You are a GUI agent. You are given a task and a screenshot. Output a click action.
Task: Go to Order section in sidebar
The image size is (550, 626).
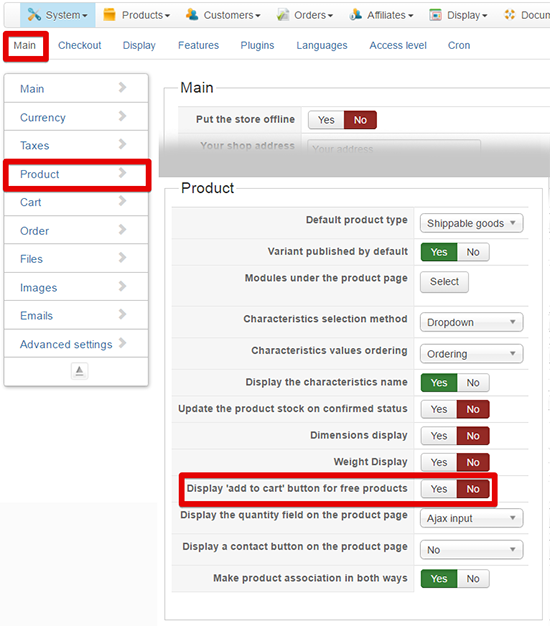pos(76,230)
